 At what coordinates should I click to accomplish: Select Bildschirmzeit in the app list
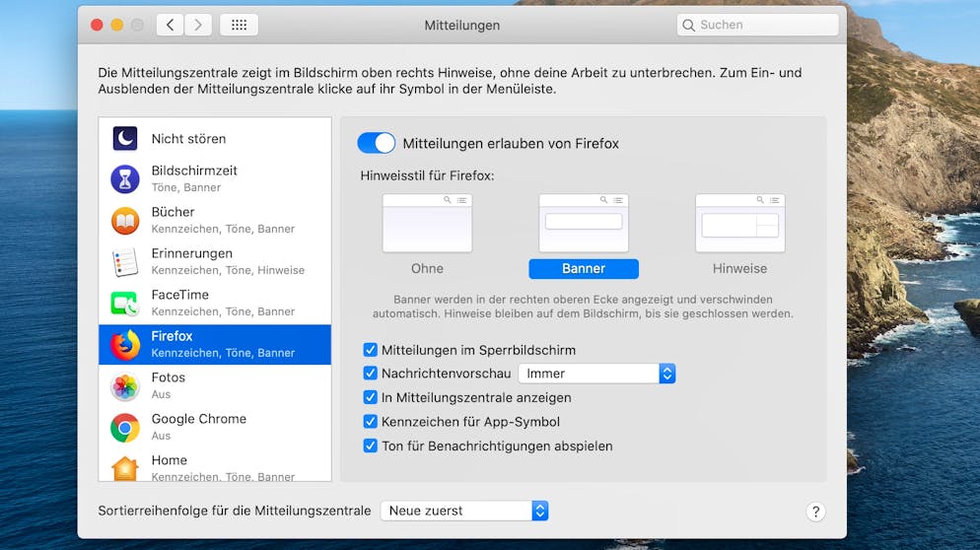(215, 179)
